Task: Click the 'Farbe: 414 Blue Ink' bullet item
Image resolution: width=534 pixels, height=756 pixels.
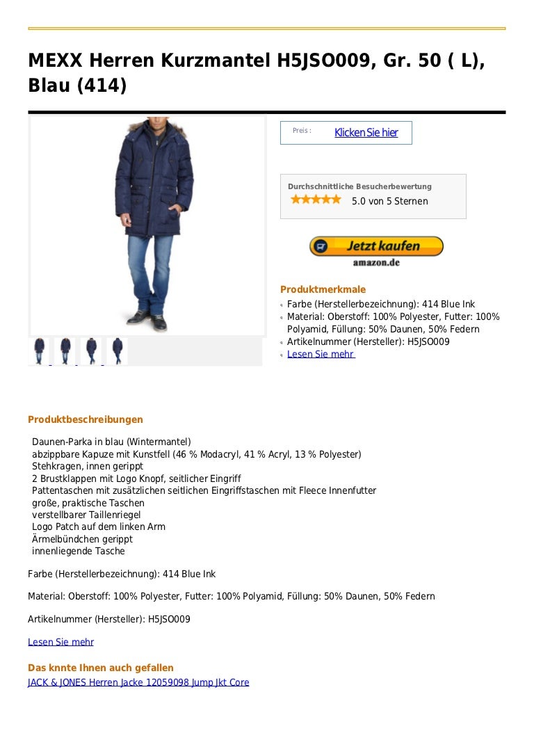Action: (381, 304)
